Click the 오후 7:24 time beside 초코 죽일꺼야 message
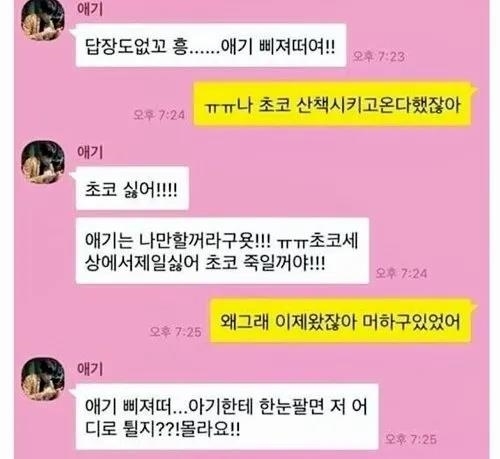This screenshot has height=459, width=500. (x=401, y=273)
